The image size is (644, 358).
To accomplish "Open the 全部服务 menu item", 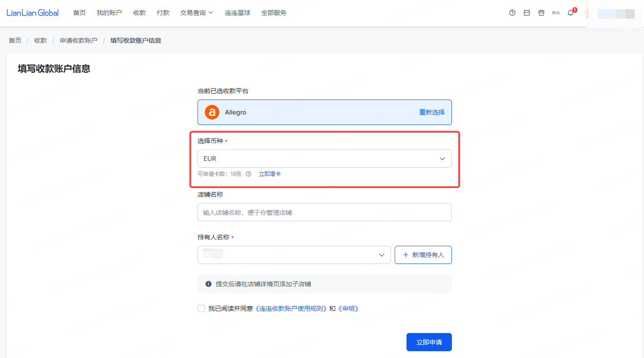I will click(x=274, y=13).
